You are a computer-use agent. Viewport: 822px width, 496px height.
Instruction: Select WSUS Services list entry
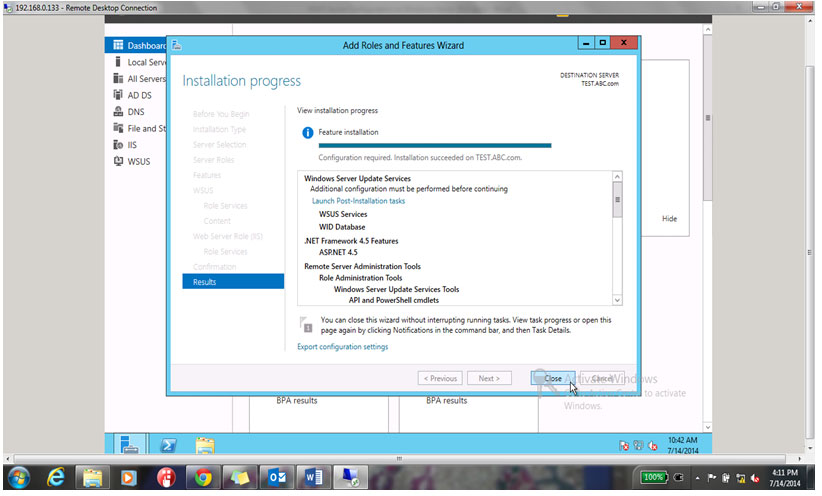point(343,214)
